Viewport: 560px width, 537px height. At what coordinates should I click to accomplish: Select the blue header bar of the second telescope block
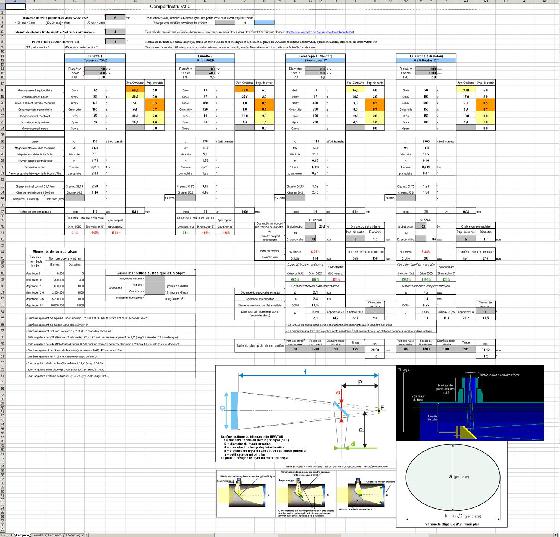[205, 60]
